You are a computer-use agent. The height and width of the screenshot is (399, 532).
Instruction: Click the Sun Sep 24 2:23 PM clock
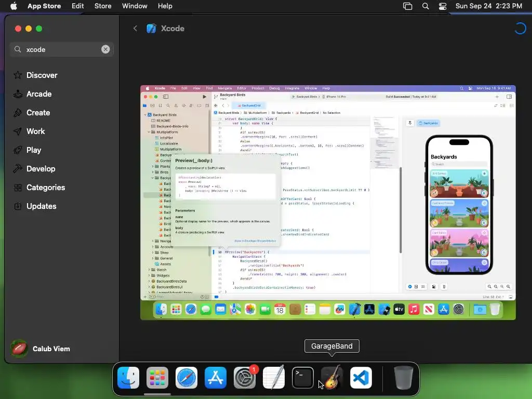click(488, 6)
